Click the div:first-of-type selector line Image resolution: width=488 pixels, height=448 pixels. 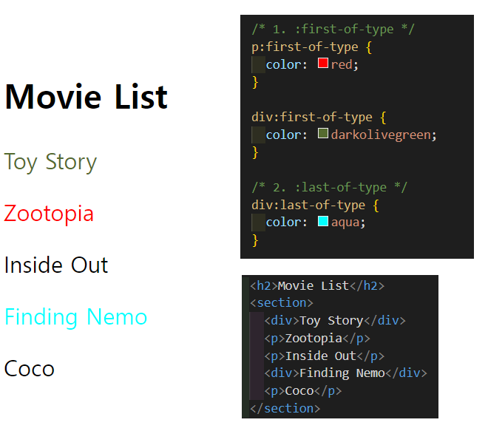(319, 118)
